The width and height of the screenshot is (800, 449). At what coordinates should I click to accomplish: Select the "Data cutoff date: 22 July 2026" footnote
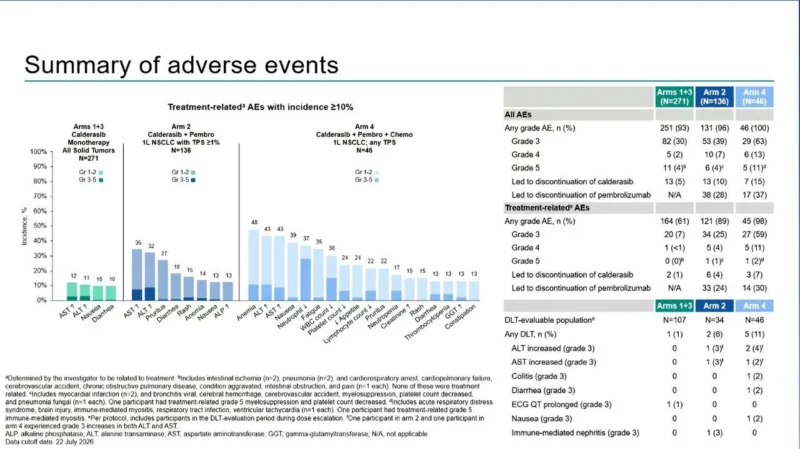pos(49,442)
